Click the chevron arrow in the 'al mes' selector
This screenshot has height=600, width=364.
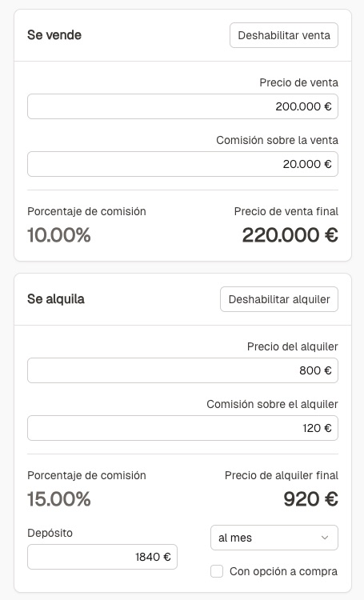[325, 538]
